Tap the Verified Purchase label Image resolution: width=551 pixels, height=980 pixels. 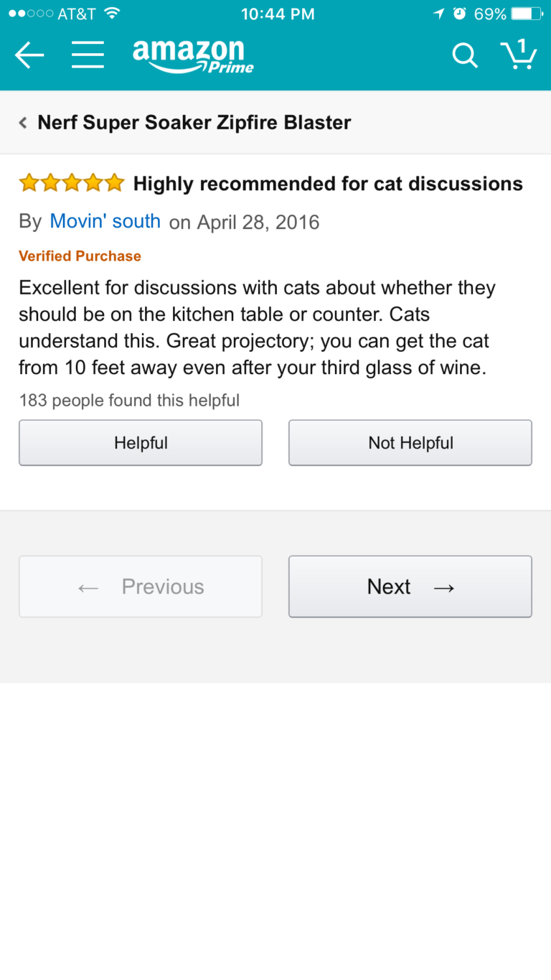80,256
